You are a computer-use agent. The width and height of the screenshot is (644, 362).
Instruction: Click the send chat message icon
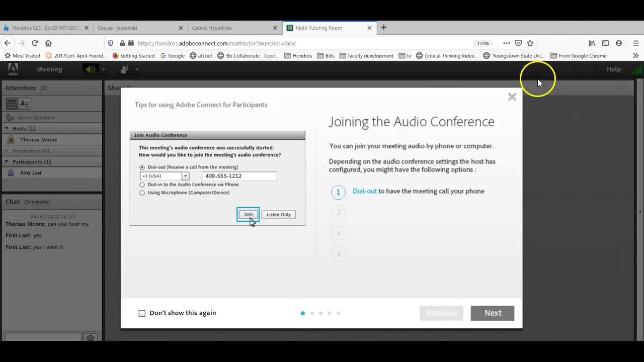coord(90,337)
